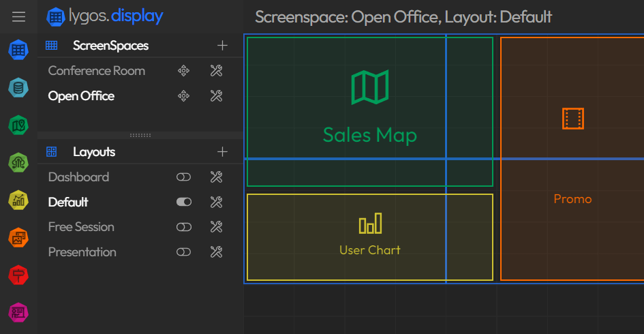The height and width of the screenshot is (334, 644).
Task: Click the Sales Map map icon
Action: pyautogui.click(x=370, y=87)
